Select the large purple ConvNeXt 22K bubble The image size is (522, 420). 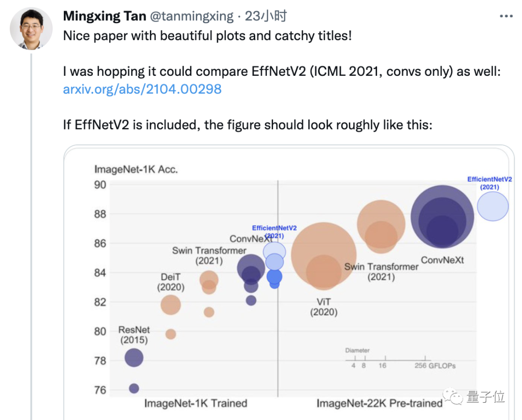[442, 217]
